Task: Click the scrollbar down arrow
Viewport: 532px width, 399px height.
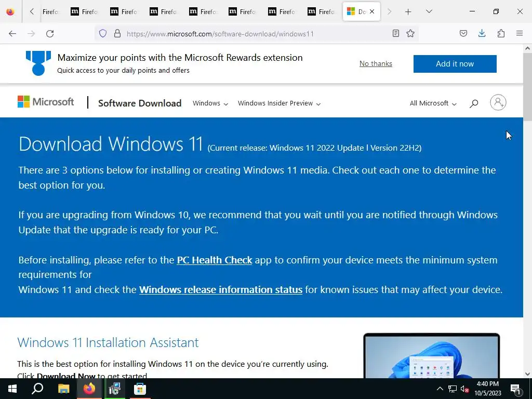Action: coord(527,374)
